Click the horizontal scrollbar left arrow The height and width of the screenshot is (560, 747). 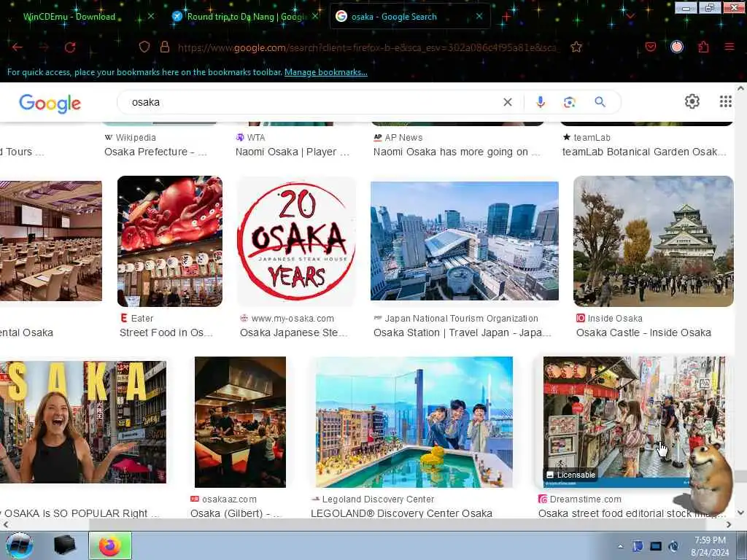(x=5, y=524)
